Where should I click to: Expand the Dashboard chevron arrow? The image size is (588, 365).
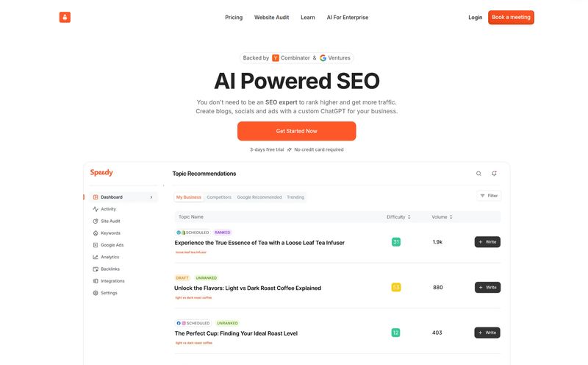tap(151, 197)
